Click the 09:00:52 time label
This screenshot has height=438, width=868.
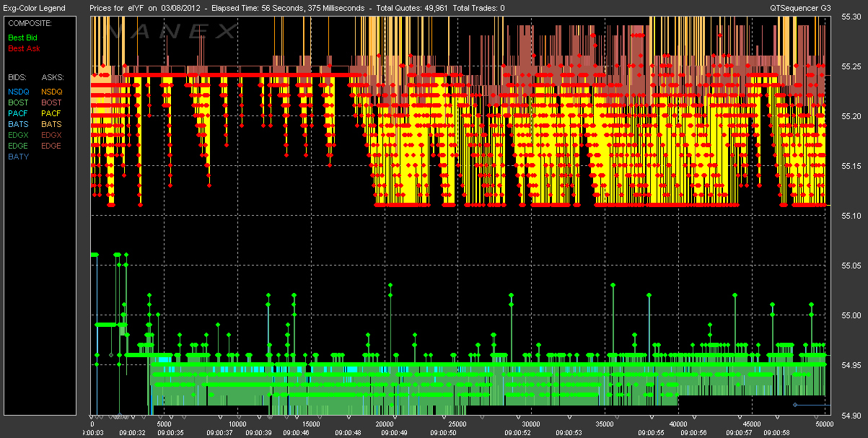coord(518,432)
